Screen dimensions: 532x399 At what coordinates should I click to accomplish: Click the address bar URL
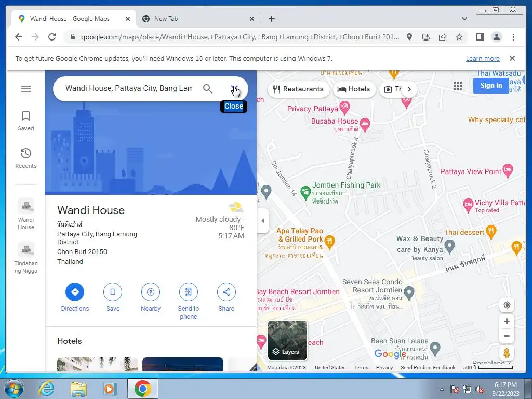[240, 37]
